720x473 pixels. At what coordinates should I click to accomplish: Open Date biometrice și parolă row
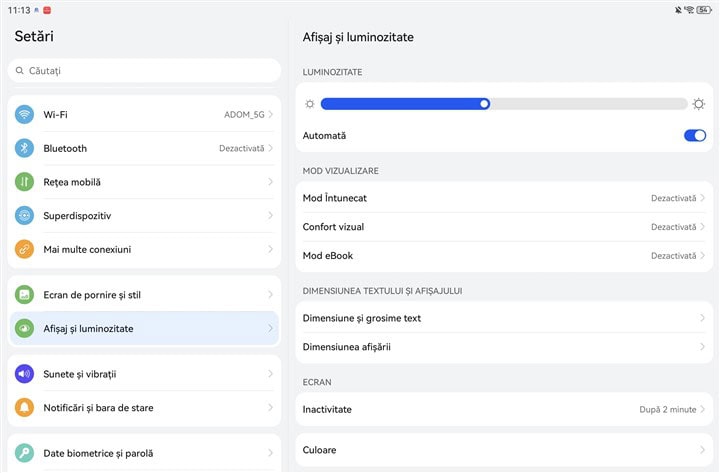pos(144,453)
